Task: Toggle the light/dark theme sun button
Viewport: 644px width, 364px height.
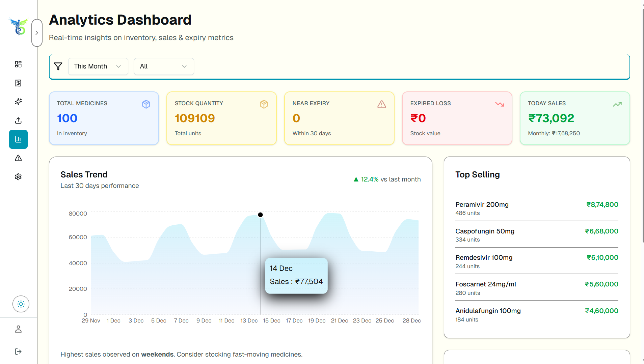Action: pyautogui.click(x=21, y=304)
